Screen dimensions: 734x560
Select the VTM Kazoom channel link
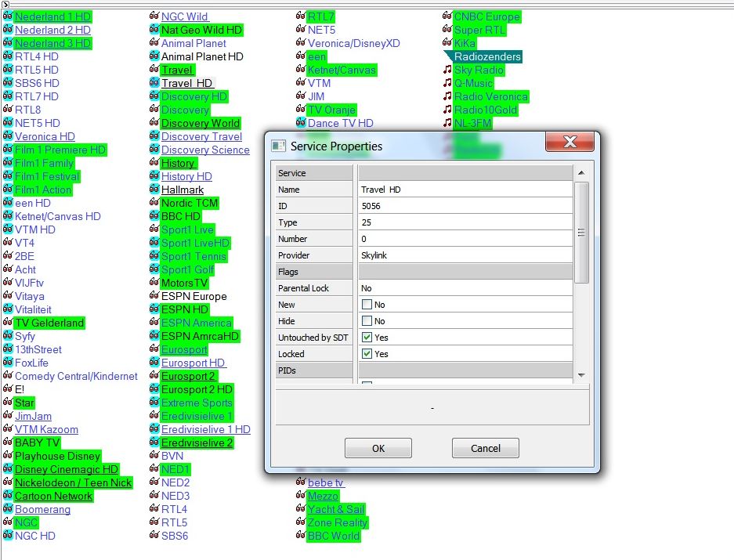46,429
